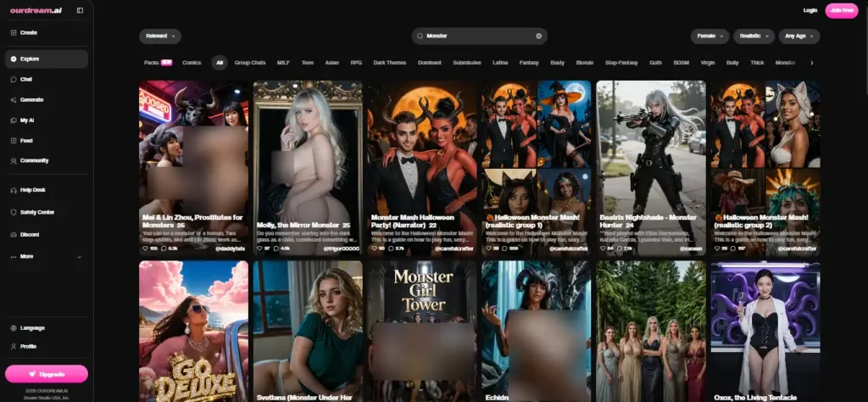Select the Packs tab

pyautogui.click(x=158, y=63)
